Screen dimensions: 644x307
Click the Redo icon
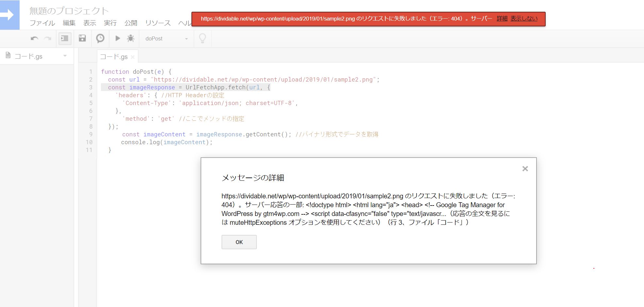[x=48, y=38]
